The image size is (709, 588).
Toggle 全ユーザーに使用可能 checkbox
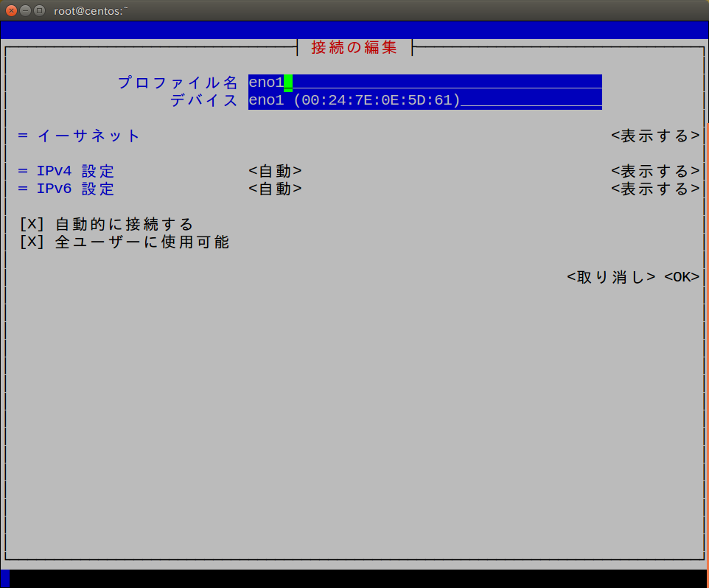pos(32,242)
